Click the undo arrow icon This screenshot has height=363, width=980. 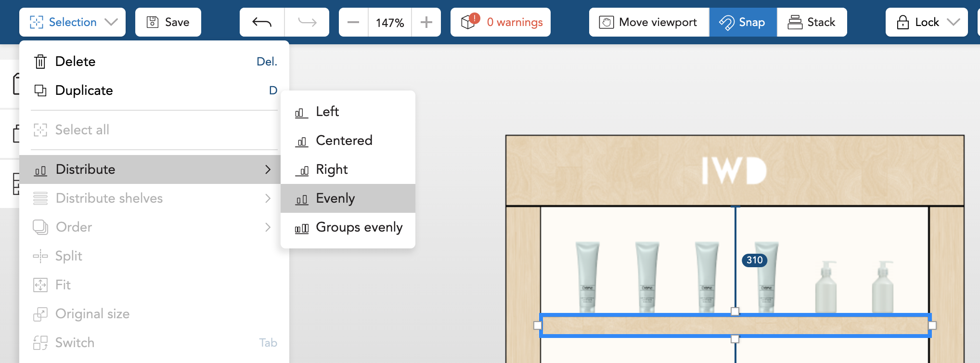click(x=262, y=22)
